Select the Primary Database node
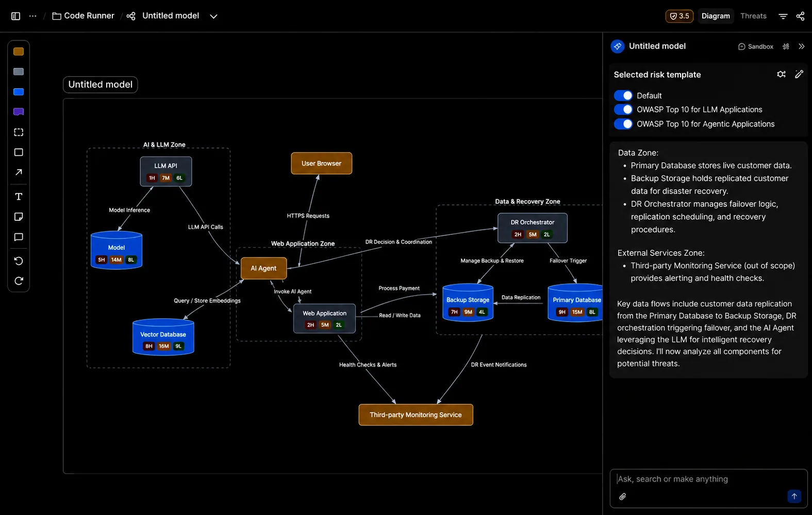 (575, 302)
